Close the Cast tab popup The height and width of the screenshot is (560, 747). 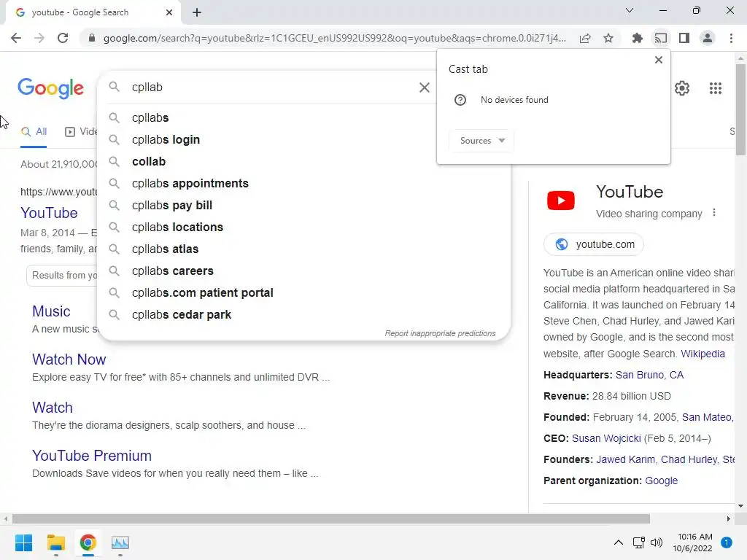pos(659,60)
